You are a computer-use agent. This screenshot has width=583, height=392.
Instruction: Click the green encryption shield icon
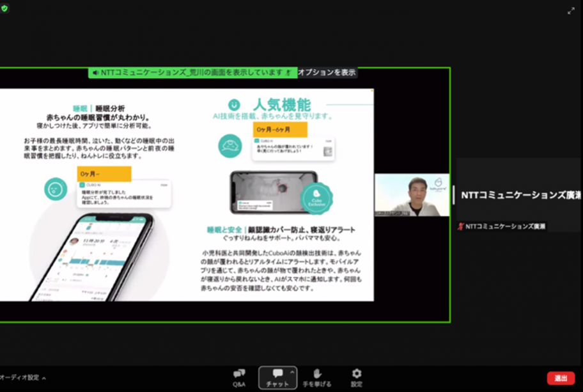coord(4,8)
